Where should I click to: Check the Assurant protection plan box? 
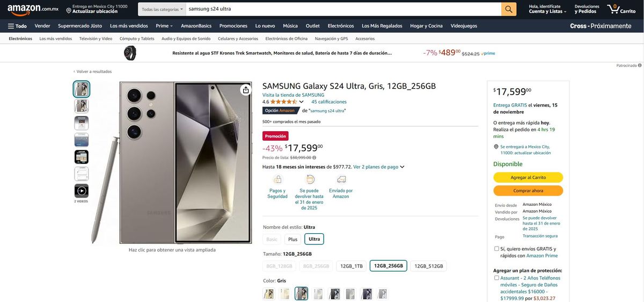coord(496,278)
